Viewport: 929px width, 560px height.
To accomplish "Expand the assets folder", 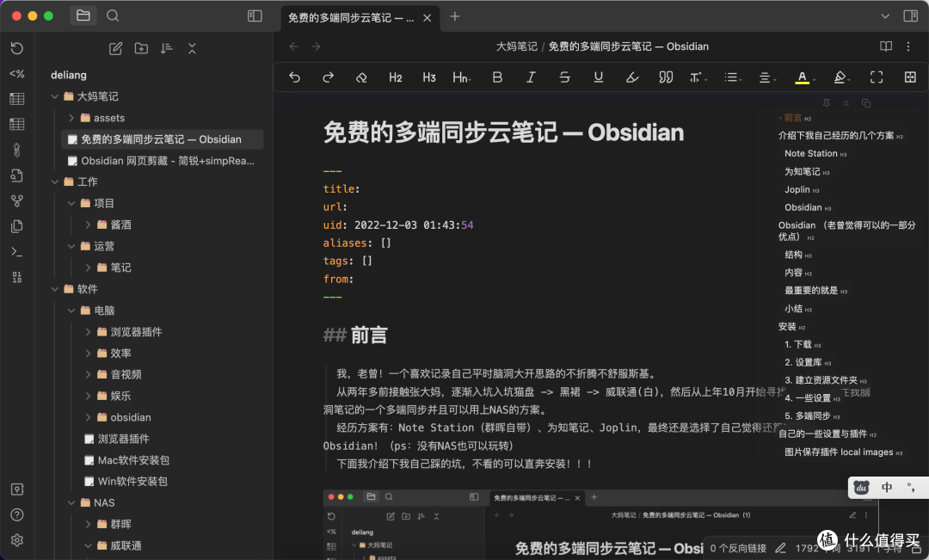I will (71, 118).
